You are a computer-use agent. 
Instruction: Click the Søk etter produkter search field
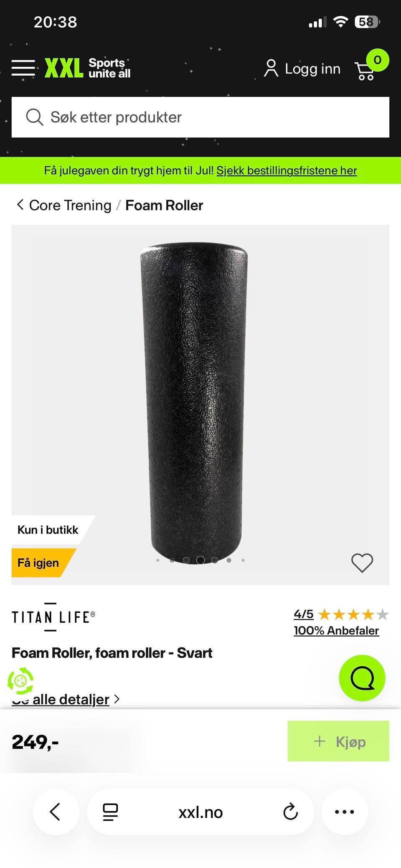tap(200, 117)
